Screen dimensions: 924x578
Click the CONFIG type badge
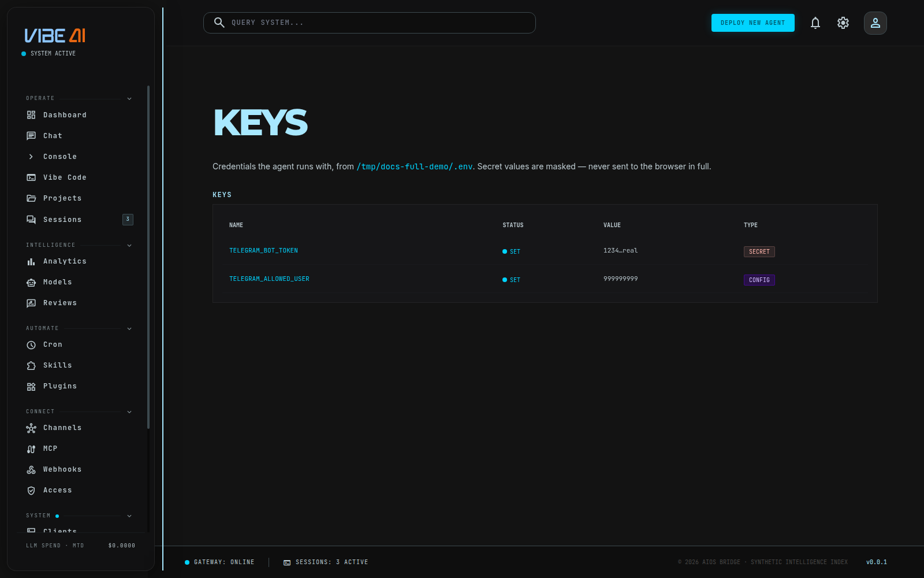click(x=759, y=280)
